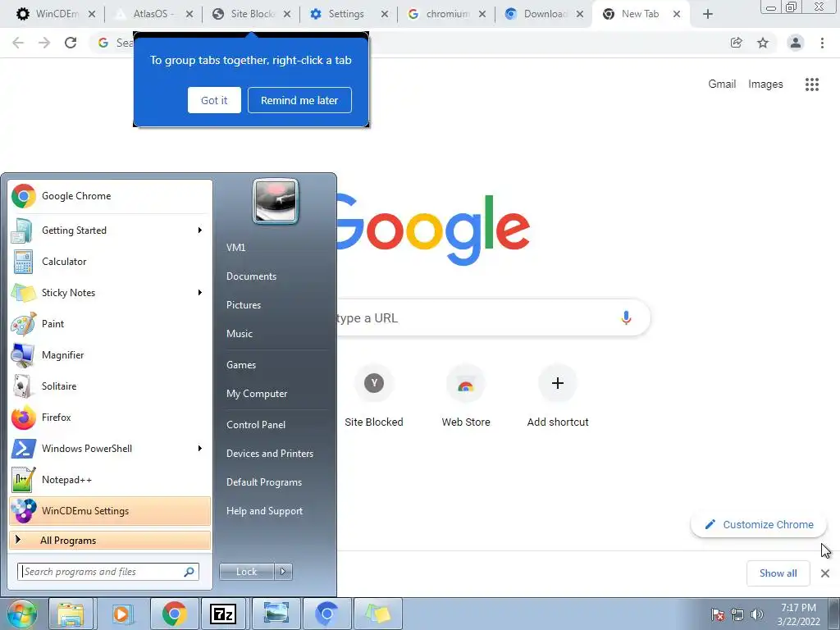Start voice search with microphone icon

point(626,317)
